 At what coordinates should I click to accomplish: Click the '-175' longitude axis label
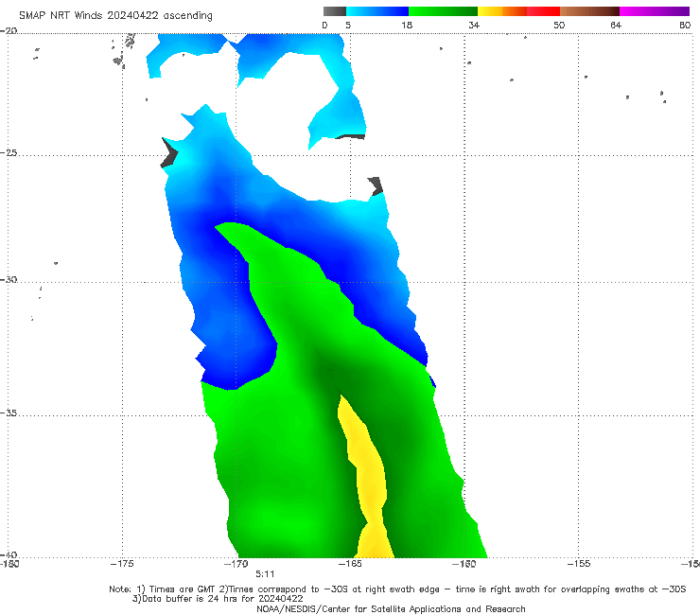pyautogui.click(x=122, y=564)
